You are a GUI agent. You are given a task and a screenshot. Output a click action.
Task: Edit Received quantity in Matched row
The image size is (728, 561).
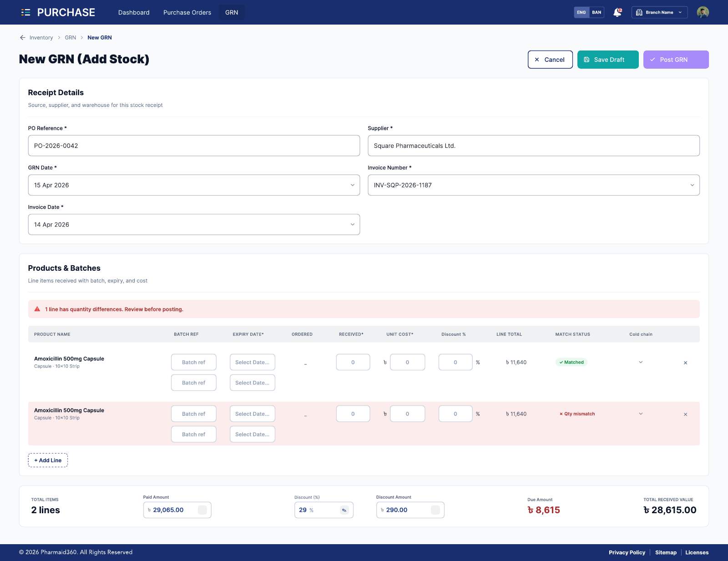coord(353,362)
